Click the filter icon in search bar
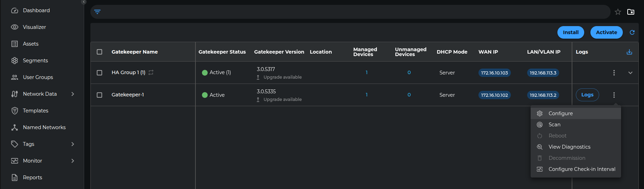The width and height of the screenshot is (644, 189). pyautogui.click(x=97, y=12)
